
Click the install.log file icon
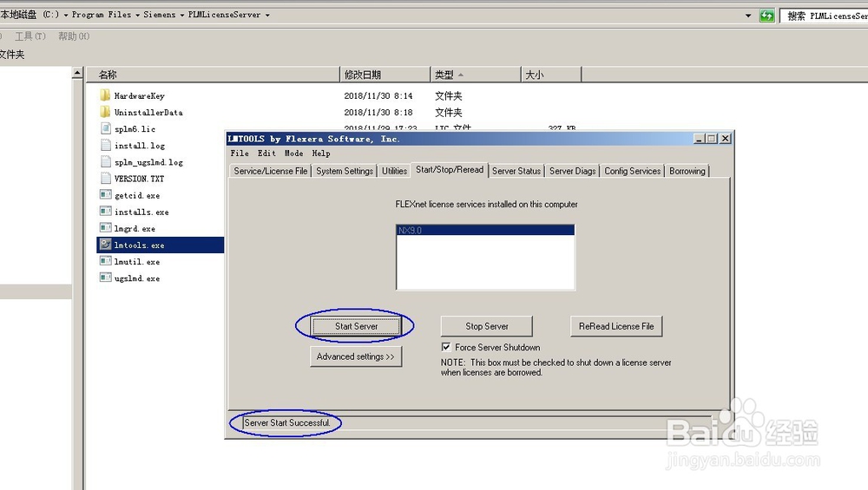[105, 145]
